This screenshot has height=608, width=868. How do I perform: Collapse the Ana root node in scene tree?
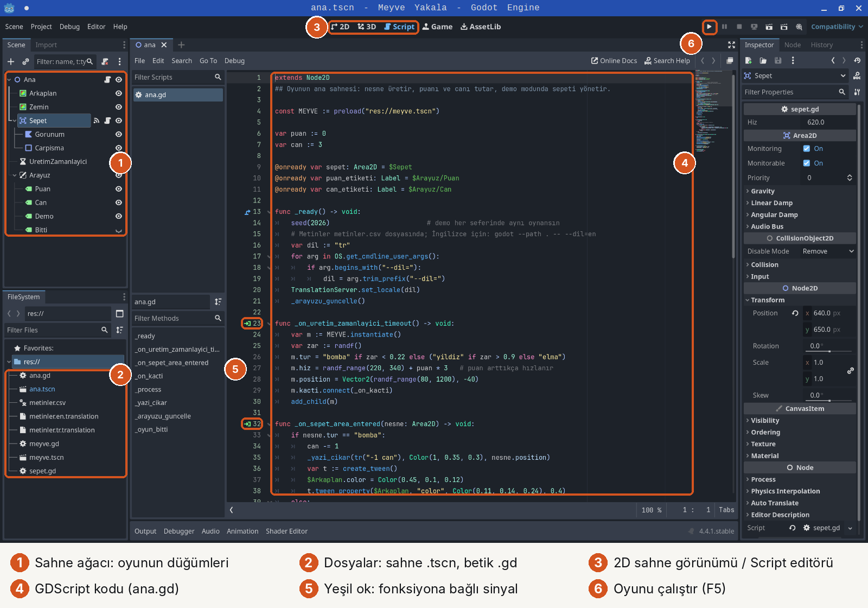pyautogui.click(x=9, y=80)
